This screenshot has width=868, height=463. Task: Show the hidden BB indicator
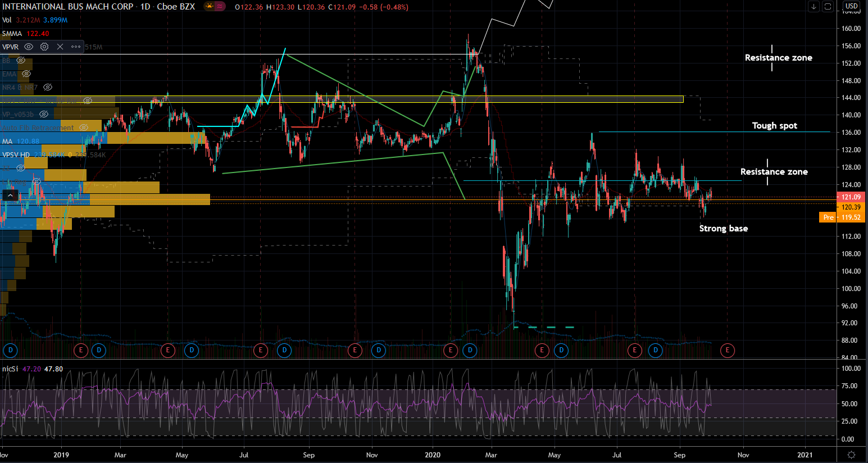[21, 60]
